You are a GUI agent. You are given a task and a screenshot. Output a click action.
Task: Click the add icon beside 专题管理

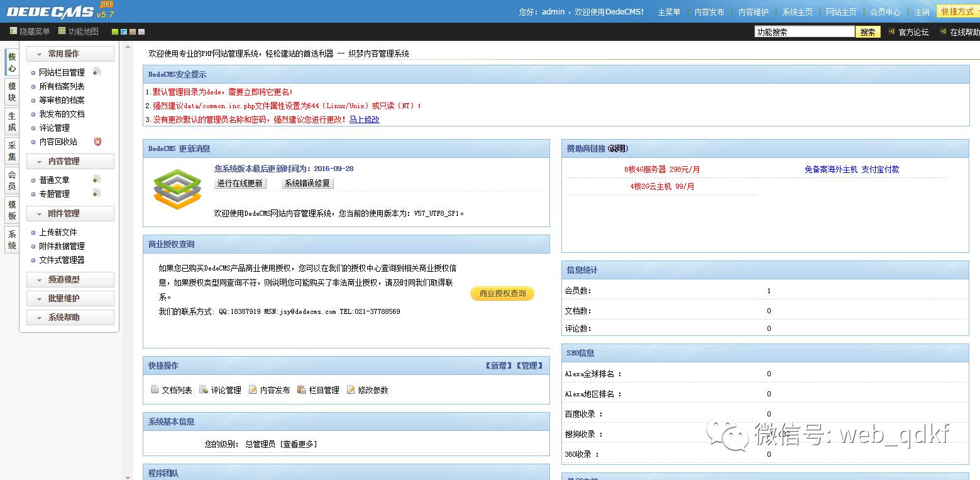pyautogui.click(x=96, y=193)
